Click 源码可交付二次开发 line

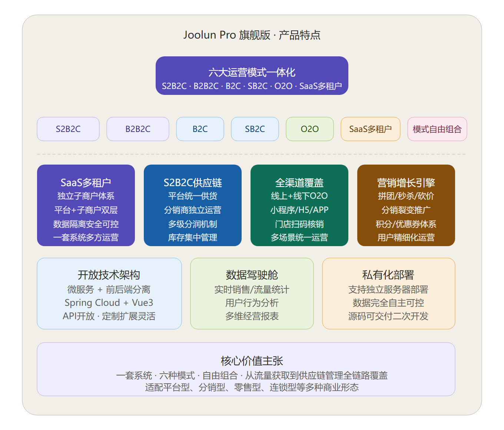click(388, 316)
